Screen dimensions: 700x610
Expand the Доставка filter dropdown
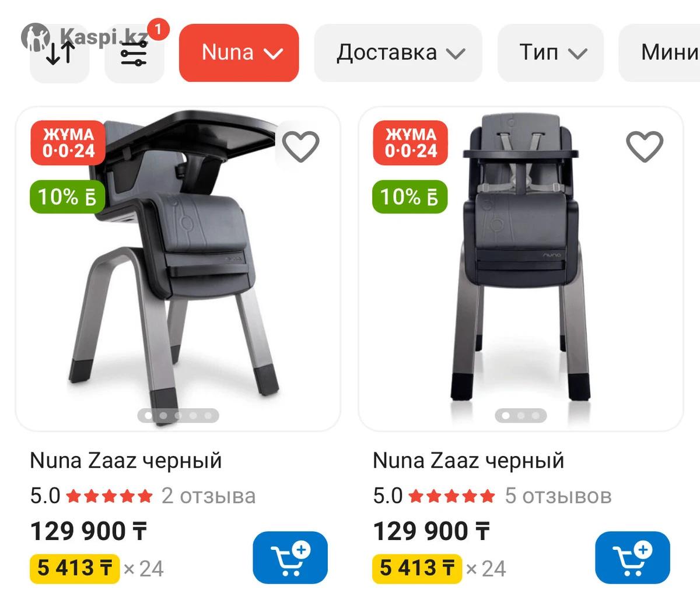pyautogui.click(x=398, y=53)
